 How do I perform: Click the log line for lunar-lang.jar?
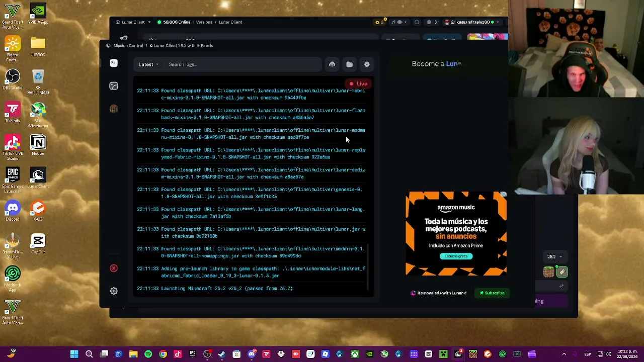tap(251, 213)
